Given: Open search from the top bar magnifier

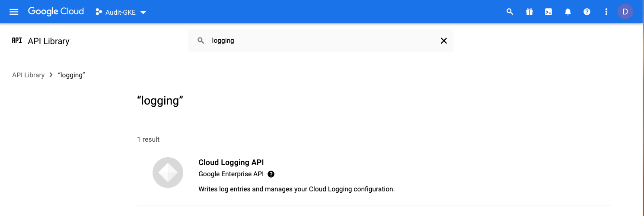Looking at the screenshot, I should [510, 12].
